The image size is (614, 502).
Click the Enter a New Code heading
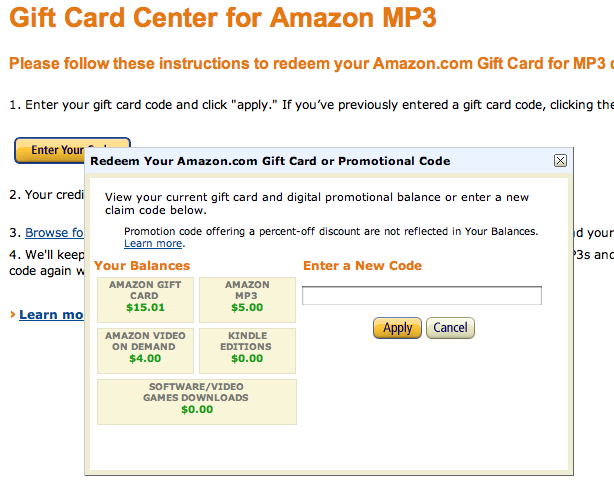pos(363,265)
